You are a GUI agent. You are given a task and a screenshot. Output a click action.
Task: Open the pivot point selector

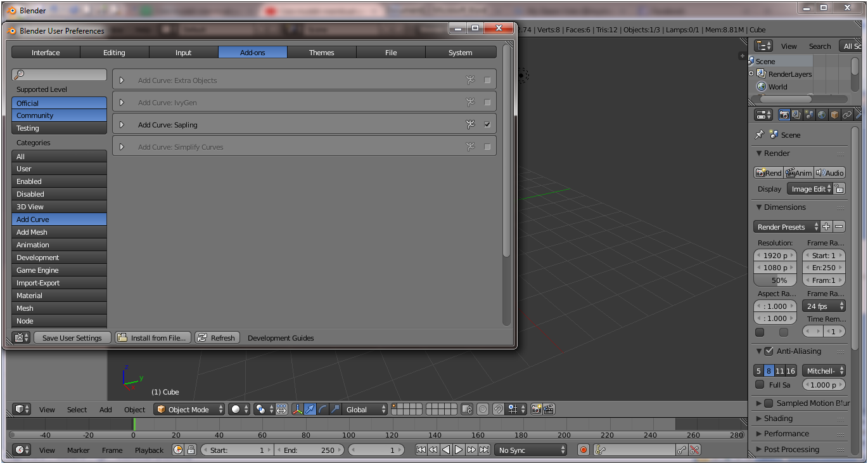264,409
